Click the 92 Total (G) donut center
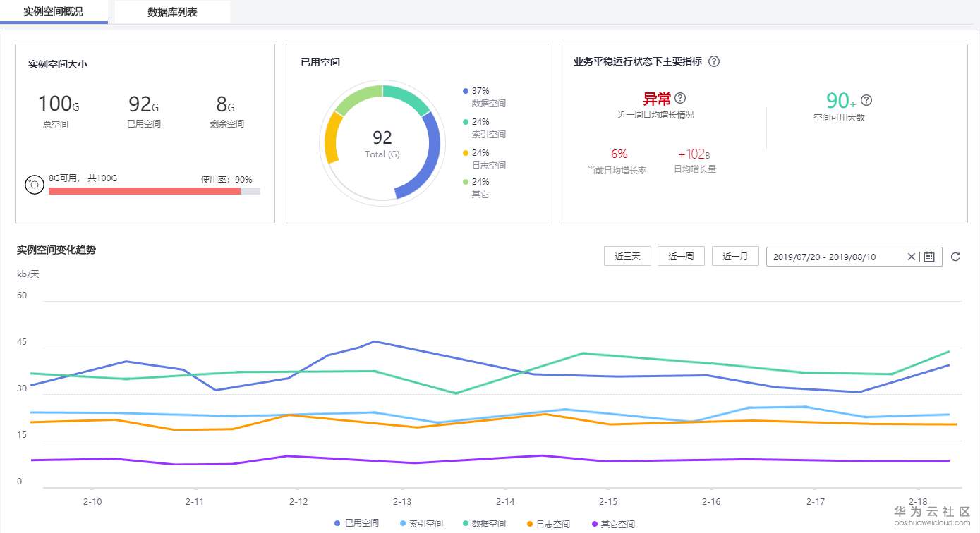 tap(382, 143)
